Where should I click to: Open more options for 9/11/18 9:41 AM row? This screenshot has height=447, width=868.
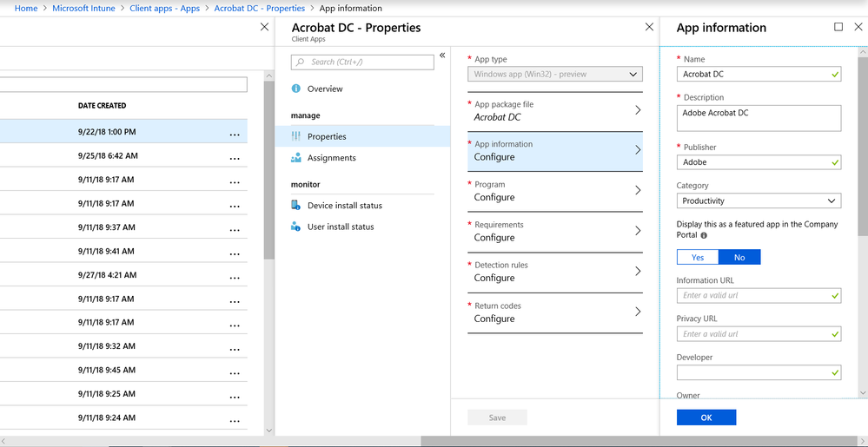(x=235, y=253)
